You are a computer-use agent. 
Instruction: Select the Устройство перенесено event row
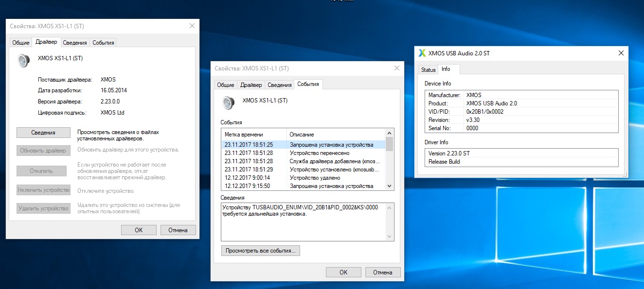pos(304,153)
